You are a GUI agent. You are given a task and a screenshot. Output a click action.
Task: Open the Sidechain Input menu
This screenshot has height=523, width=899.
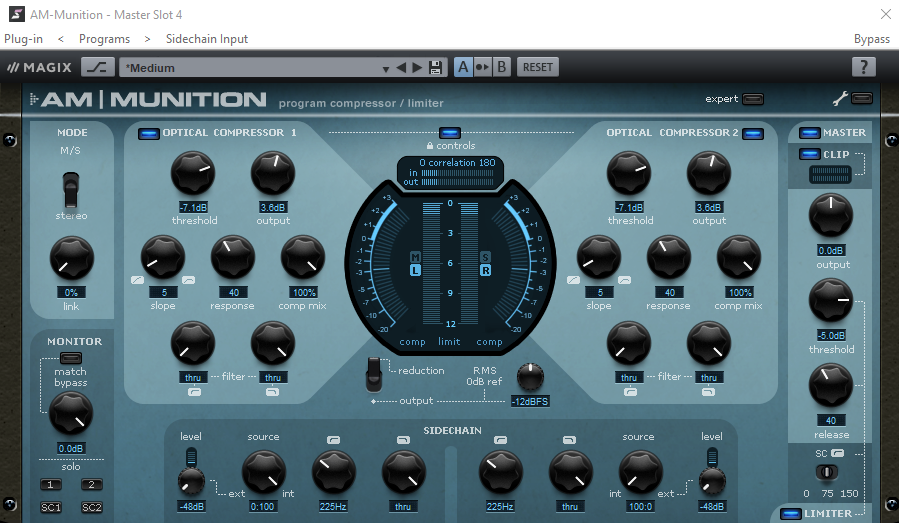click(207, 39)
